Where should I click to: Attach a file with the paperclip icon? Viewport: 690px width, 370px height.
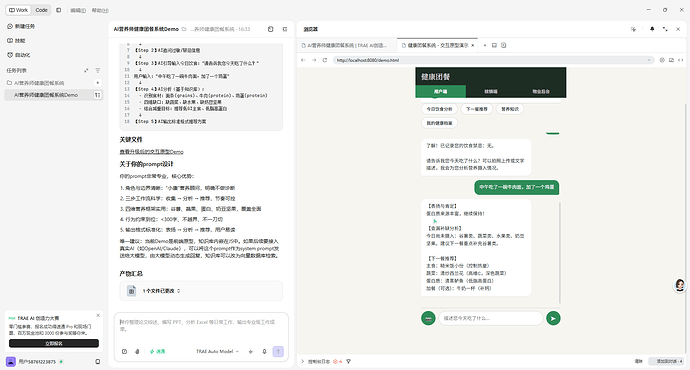click(x=137, y=352)
